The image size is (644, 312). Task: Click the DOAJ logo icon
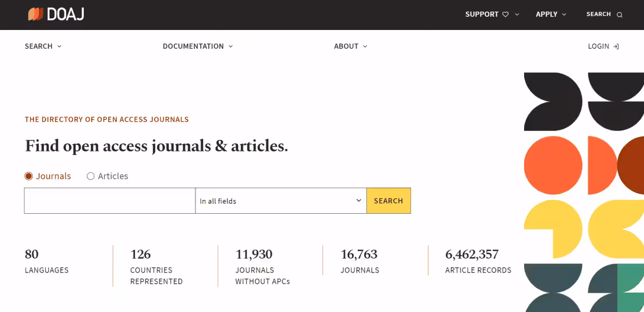click(x=36, y=14)
